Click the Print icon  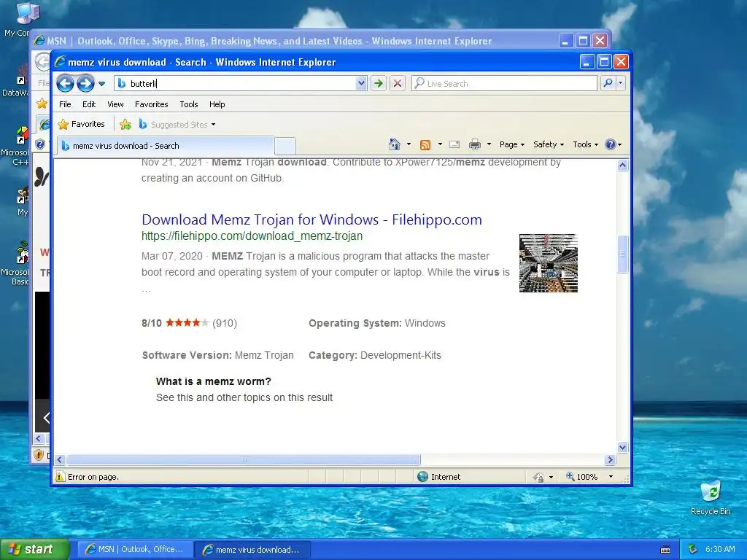(474, 144)
